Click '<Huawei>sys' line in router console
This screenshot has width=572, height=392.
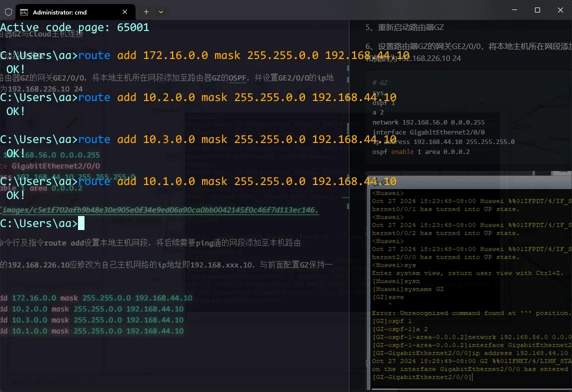[x=393, y=265]
